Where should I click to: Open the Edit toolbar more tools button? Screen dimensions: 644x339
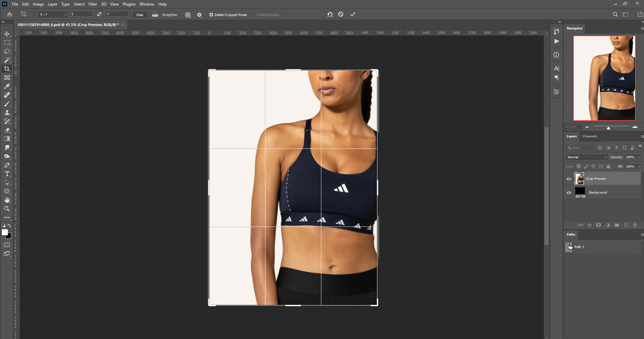[x=7, y=217]
